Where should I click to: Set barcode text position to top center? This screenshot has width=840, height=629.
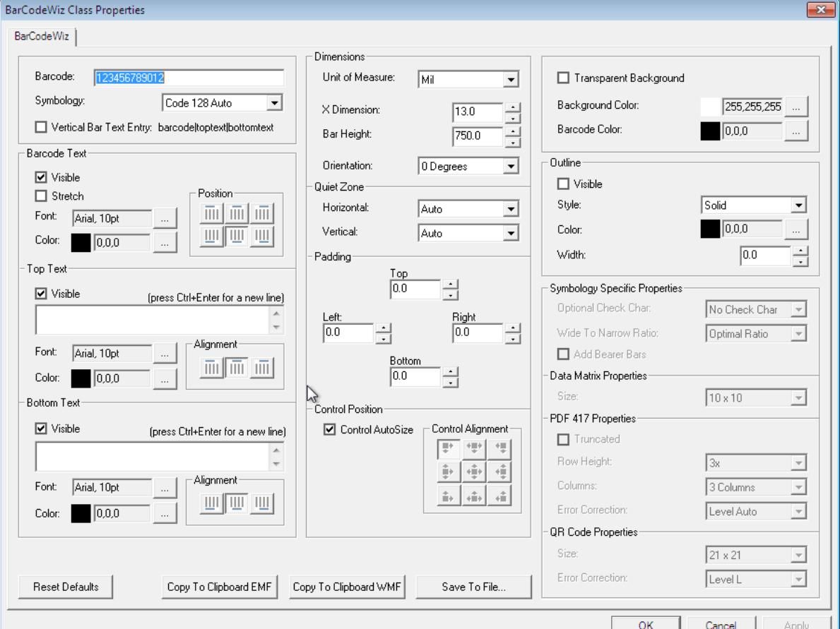click(237, 214)
